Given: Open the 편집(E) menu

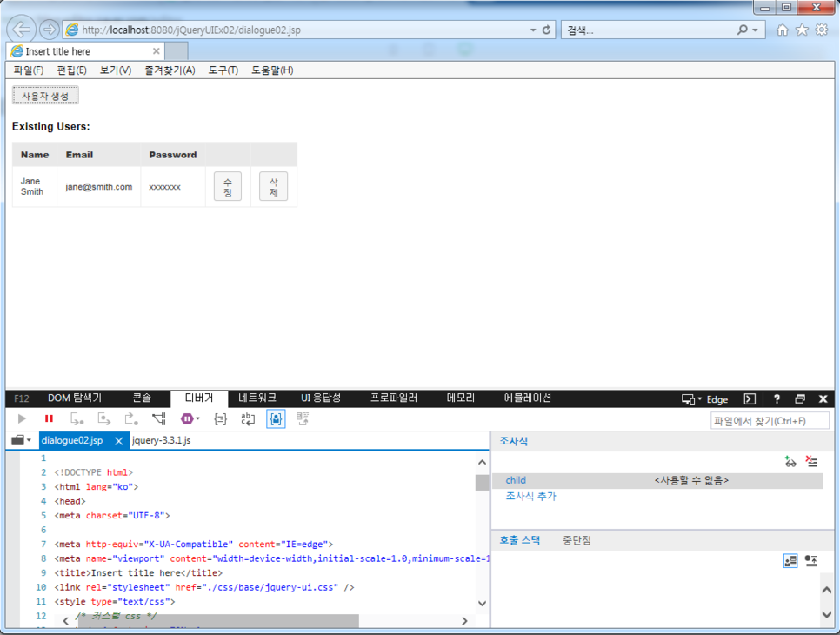Looking at the screenshot, I should 72,70.
